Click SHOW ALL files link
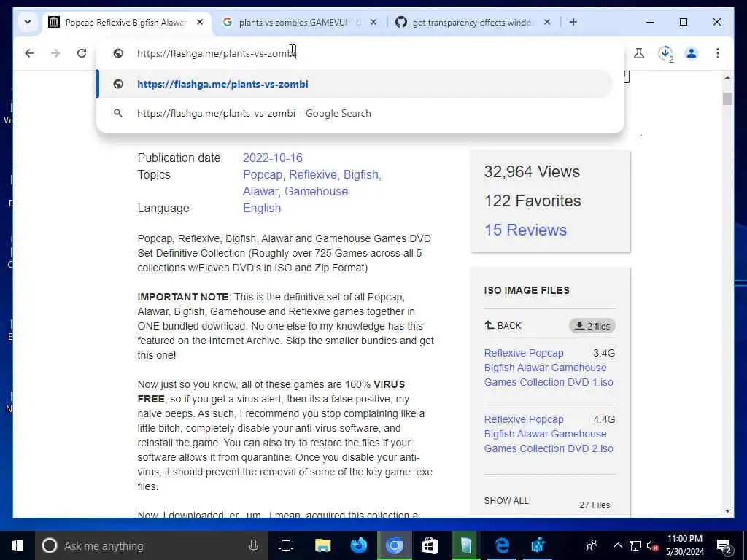 [x=506, y=501]
